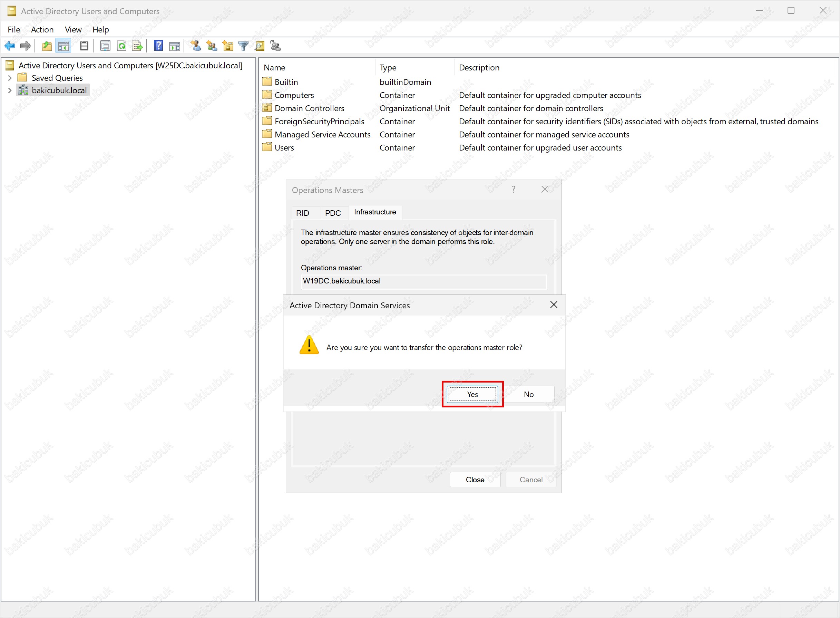
Task: Select the Active Directory Users and Computers root node
Action: point(130,66)
